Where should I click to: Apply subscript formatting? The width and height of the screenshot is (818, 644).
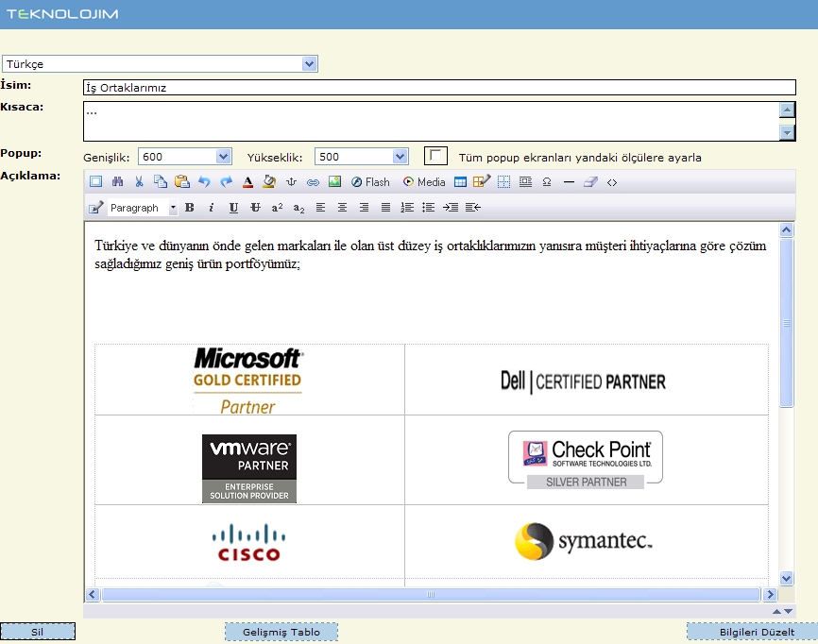[298, 208]
